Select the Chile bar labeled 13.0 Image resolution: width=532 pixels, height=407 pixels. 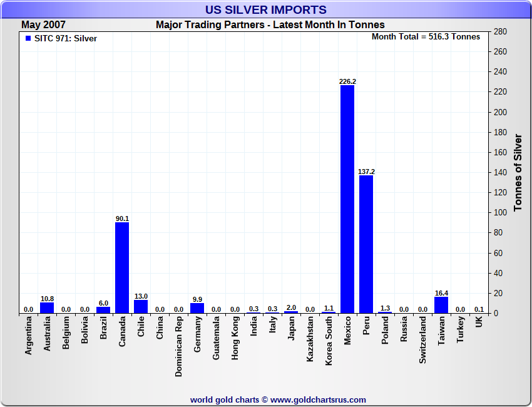141,307
